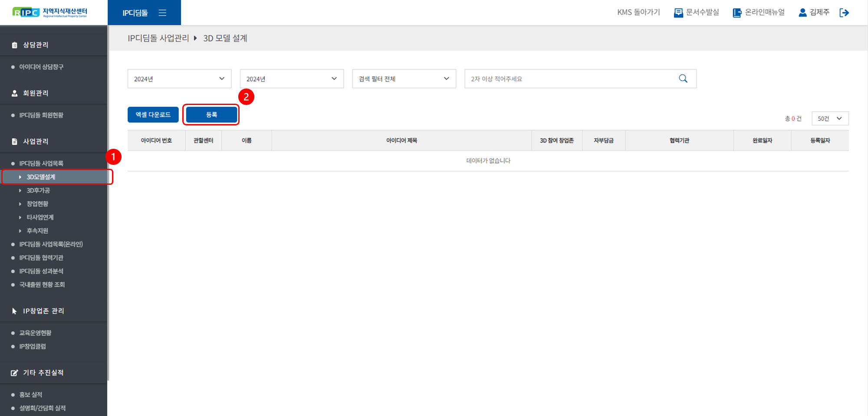868x416 pixels.
Task: Click the search text input field
Action: pos(569,79)
